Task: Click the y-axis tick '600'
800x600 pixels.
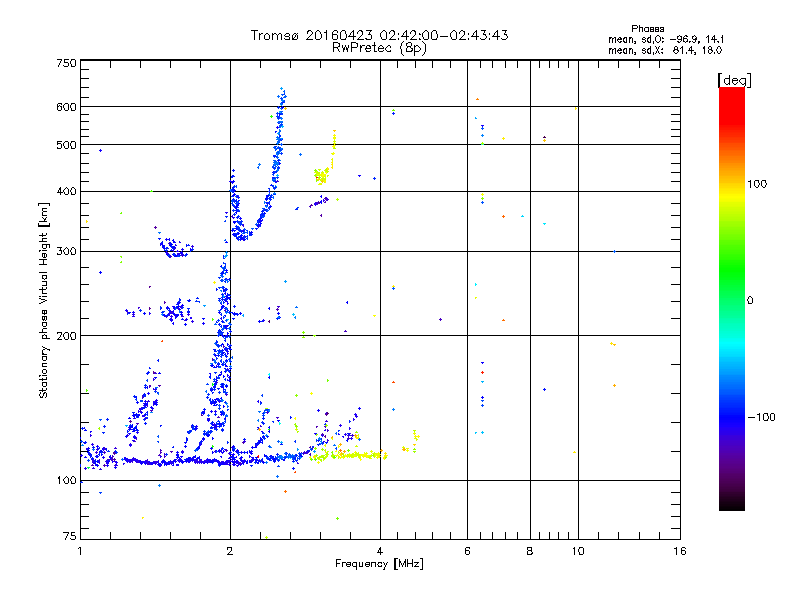Action: (66, 107)
